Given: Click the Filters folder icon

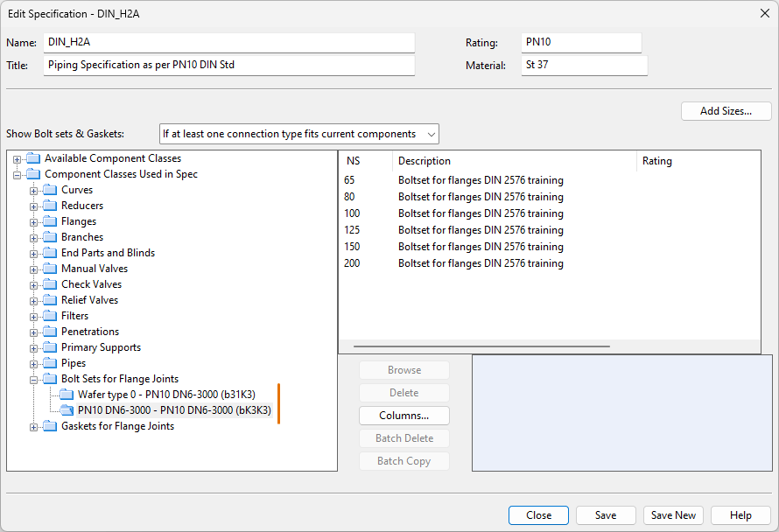Looking at the screenshot, I should pos(49,316).
